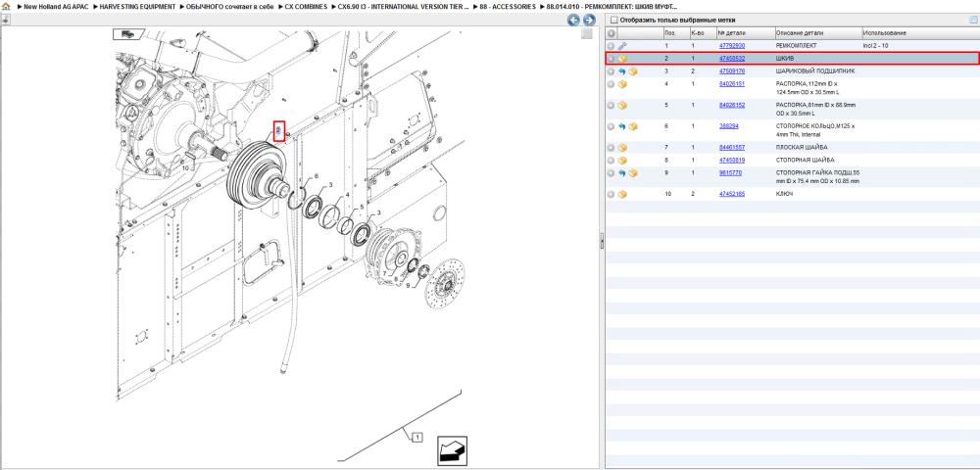Sort by the '№ детали' column header
Image resolution: width=980 pixels, height=470 pixels.
745,33
